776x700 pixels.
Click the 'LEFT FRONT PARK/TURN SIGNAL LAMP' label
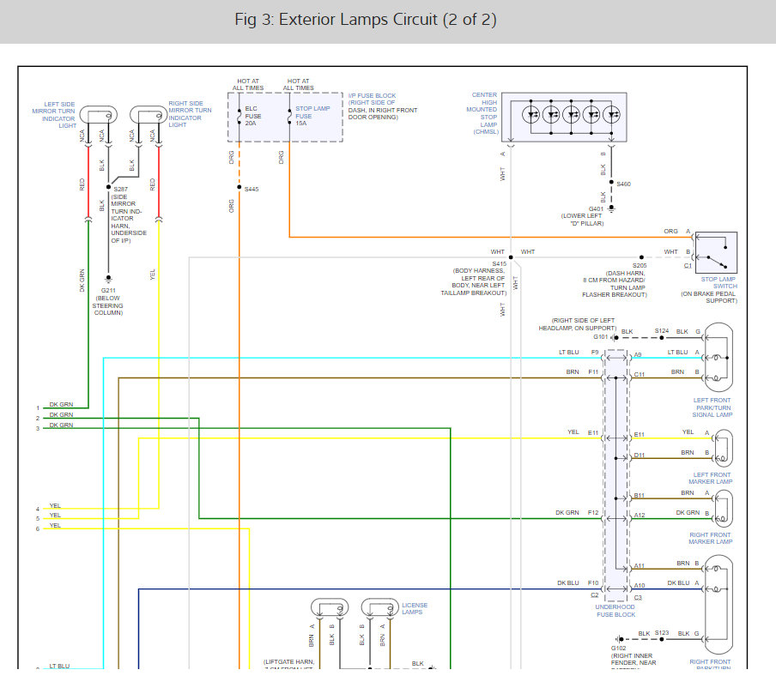point(712,407)
